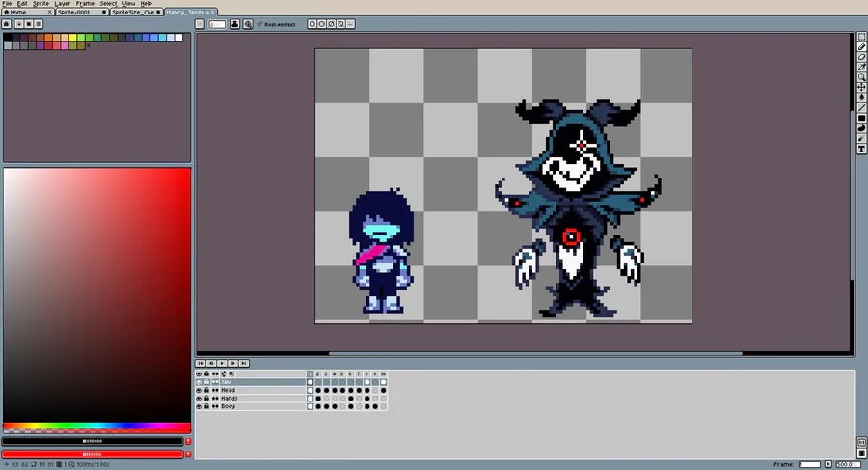This screenshot has height=470, width=868.
Task: Select the Head layer name
Action: point(228,390)
